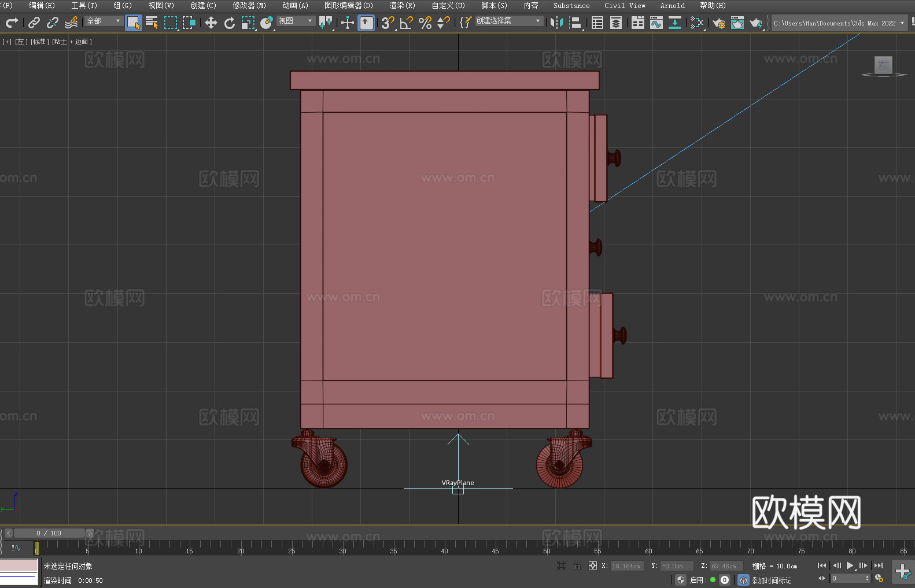Click the Z coordinate input field
915x588 pixels.
pyautogui.click(x=726, y=566)
